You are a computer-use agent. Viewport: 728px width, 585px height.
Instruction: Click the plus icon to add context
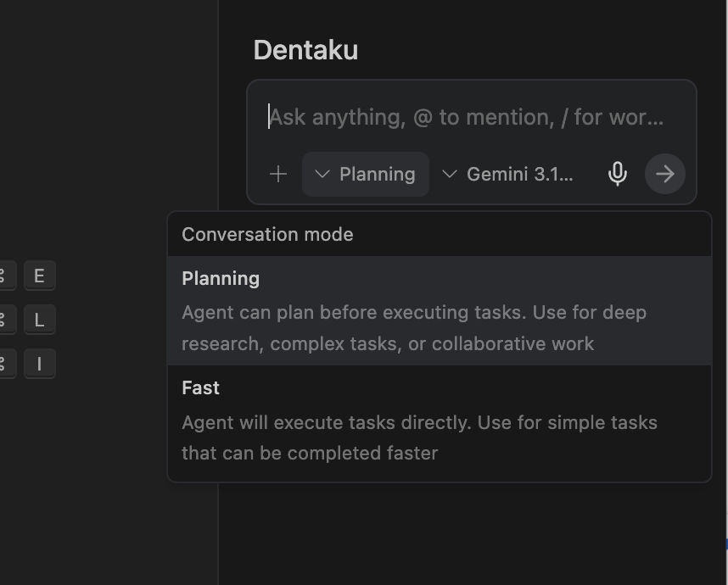[x=278, y=174]
